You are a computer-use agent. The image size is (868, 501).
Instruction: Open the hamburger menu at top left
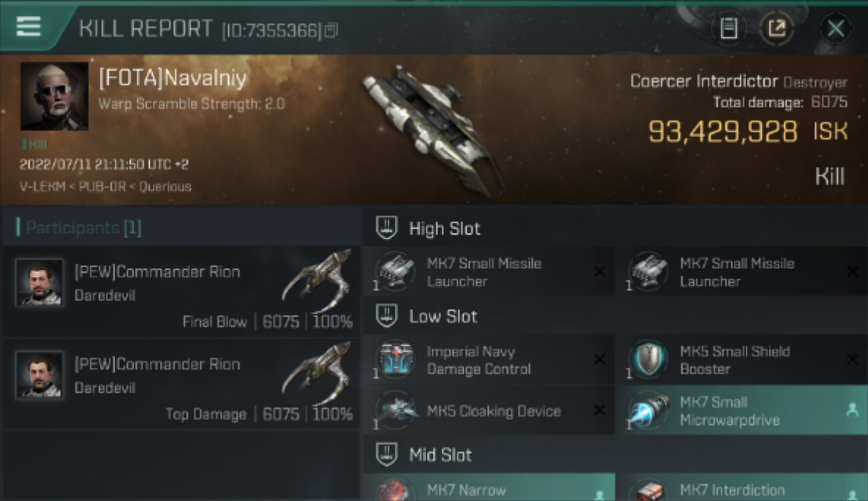click(28, 27)
